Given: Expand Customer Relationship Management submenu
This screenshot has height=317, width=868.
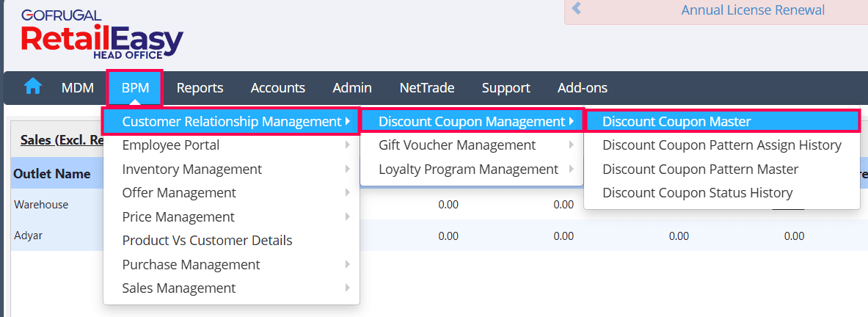Looking at the screenshot, I should pyautogui.click(x=231, y=121).
